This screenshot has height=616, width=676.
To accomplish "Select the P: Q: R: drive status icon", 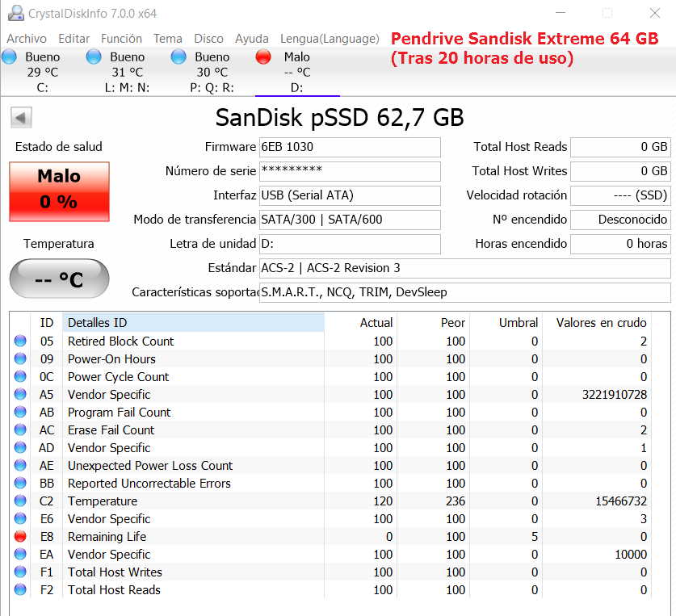I will [x=178, y=57].
